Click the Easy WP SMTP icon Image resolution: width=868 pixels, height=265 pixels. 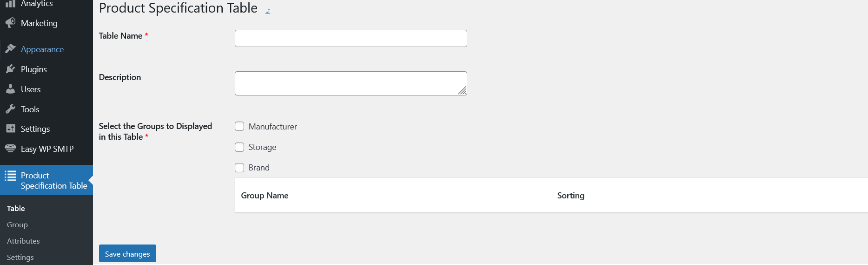[10, 149]
